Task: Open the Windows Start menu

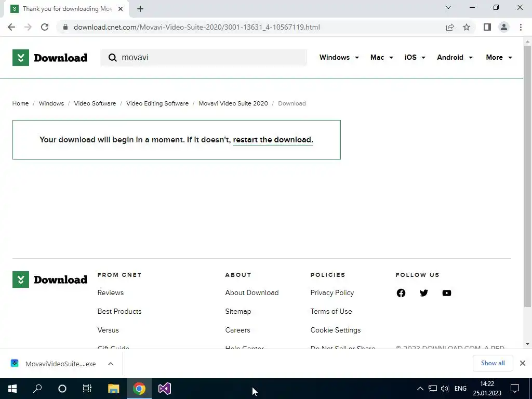Action: [12, 389]
